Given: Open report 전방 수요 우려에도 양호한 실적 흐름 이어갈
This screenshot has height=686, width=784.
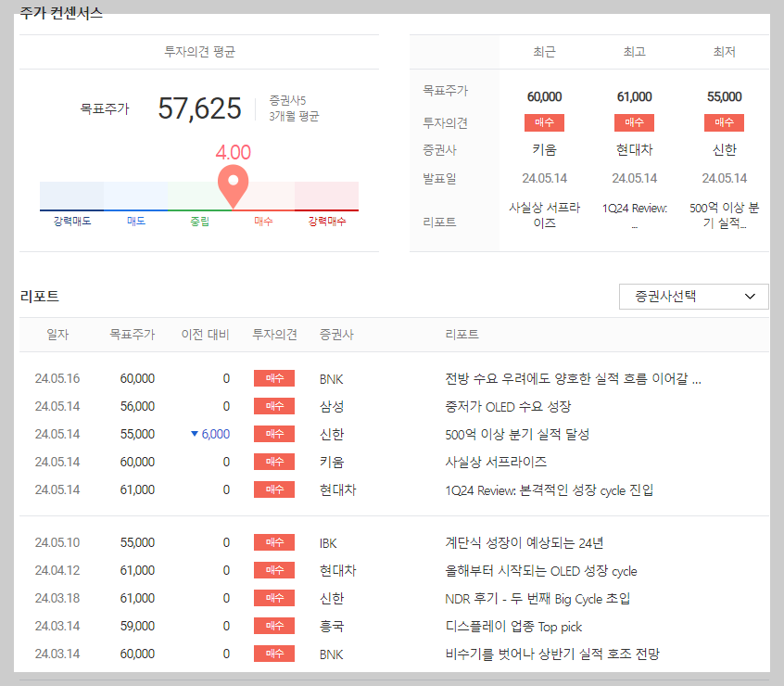Looking at the screenshot, I should pos(573,378).
